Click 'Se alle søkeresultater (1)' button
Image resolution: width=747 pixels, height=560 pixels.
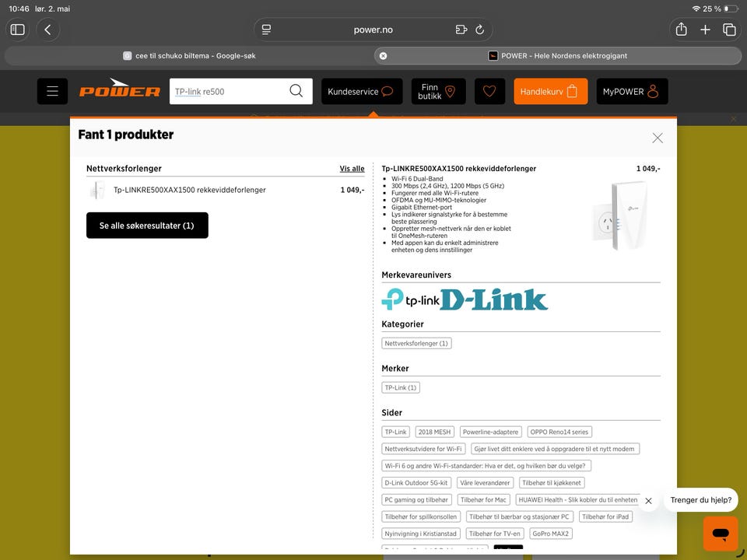click(147, 226)
